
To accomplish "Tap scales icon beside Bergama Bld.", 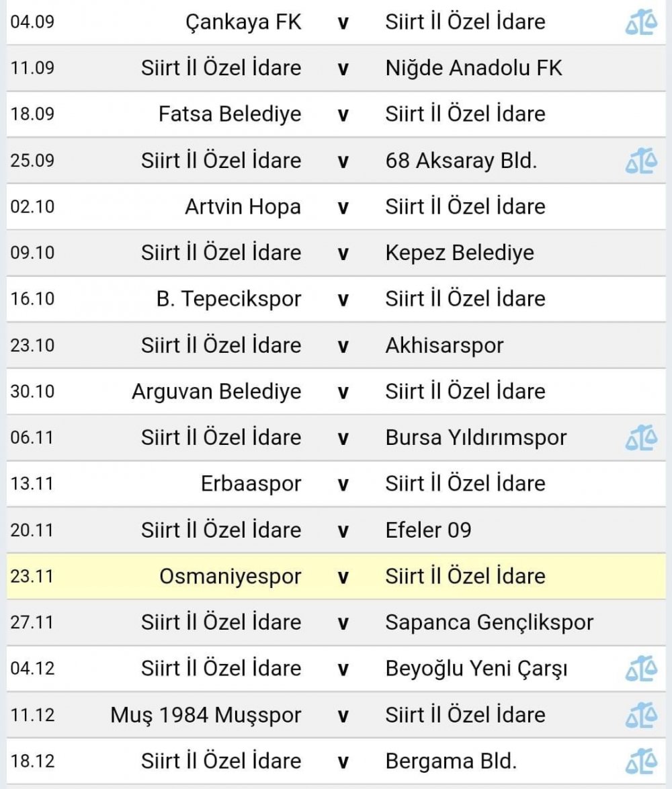I will click(641, 761).
